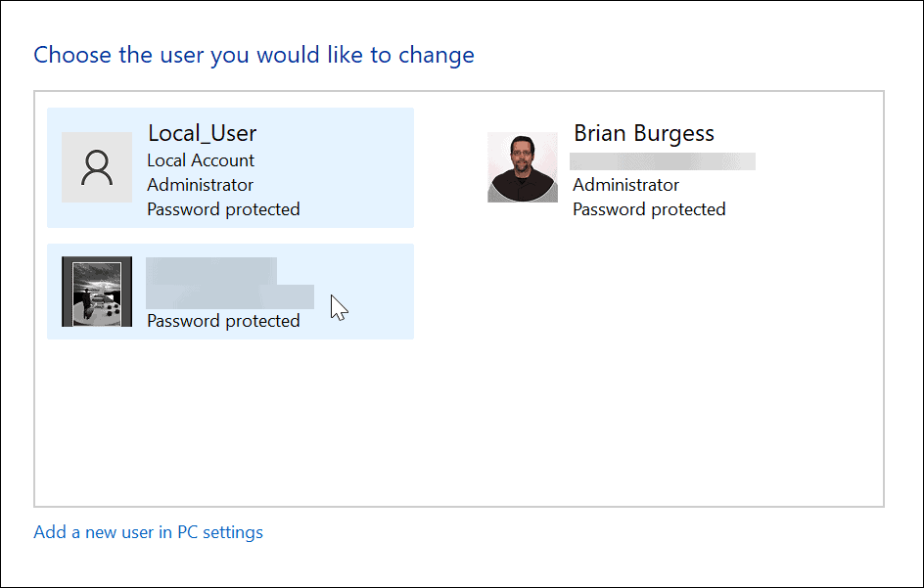
Task: Open the Local_User account tile
Action: [x=230, y=167]
